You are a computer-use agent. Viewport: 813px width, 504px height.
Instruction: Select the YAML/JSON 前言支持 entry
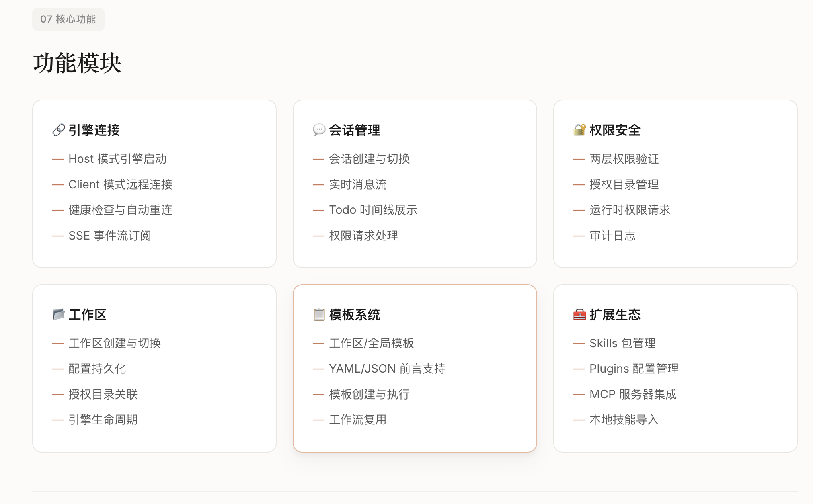click(x=387, y=369)
